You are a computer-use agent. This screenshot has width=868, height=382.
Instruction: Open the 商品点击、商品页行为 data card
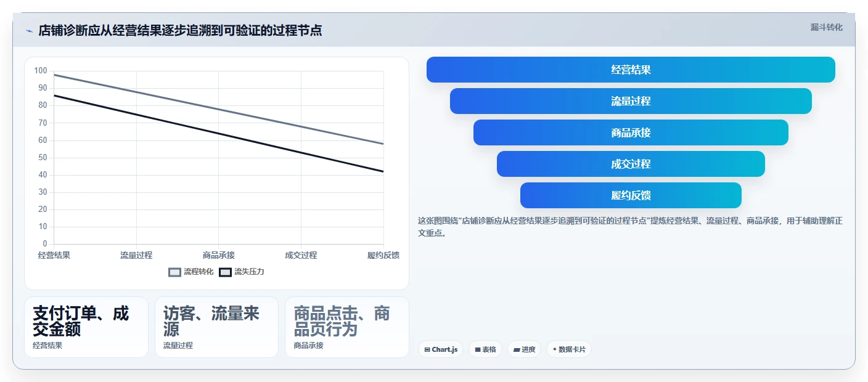[347, 327]
